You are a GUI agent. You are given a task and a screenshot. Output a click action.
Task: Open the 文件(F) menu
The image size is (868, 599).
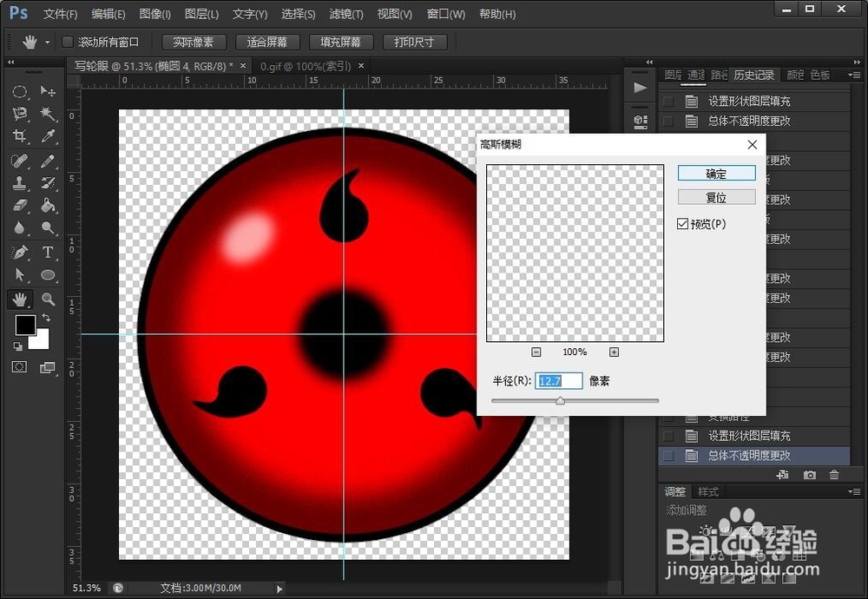point(61,14)
